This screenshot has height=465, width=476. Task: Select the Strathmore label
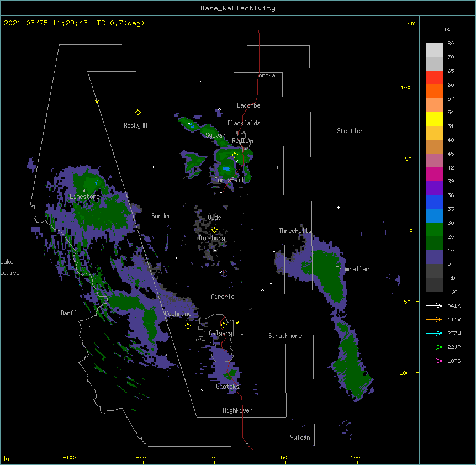pyautogui.click(x=285, y=336)
